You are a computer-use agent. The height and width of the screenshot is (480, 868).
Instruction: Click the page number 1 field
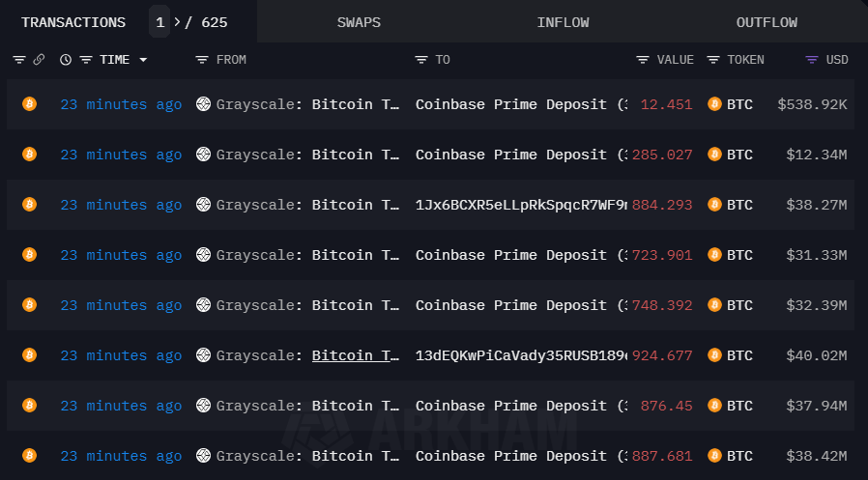pos(159,21)
